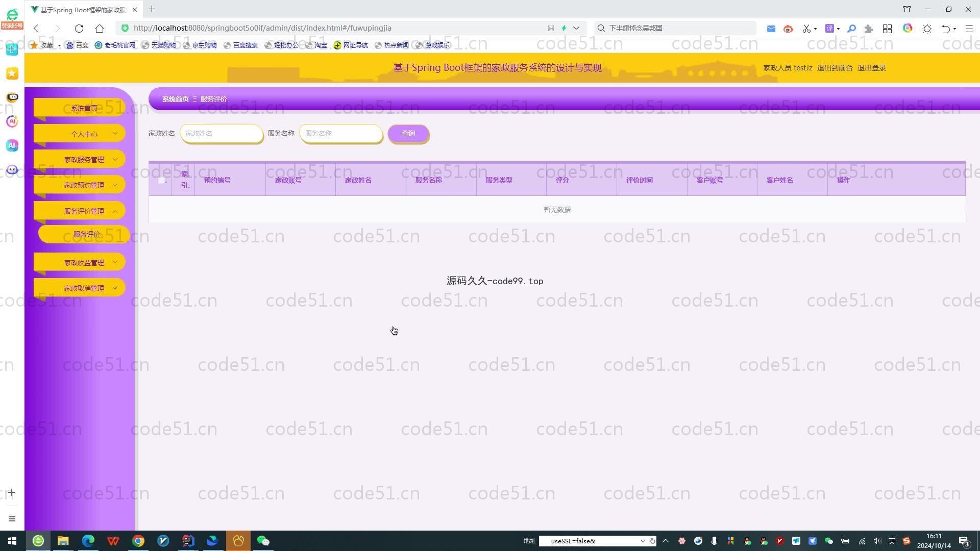Open 天猫购物 bookmark
980x551 pixels.
tap(159, 45)
